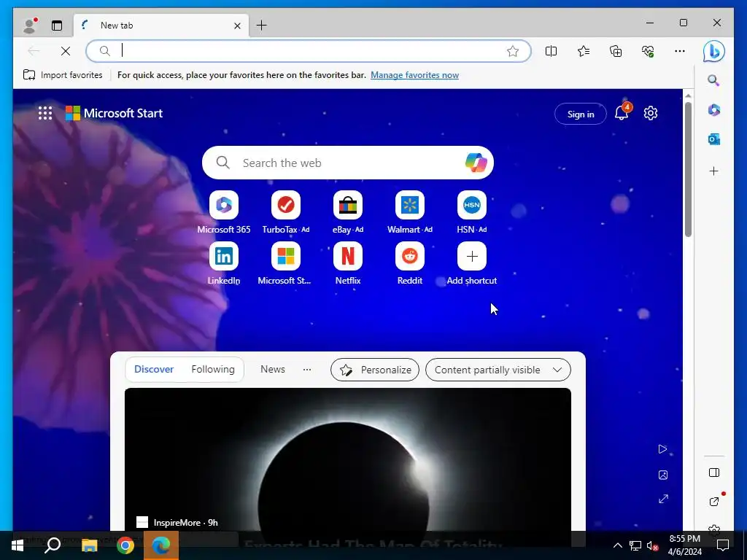Open the tab actions menu icon
Image resolution: width=747 pixels, height=560 pixels.
(x=57, y=26)
